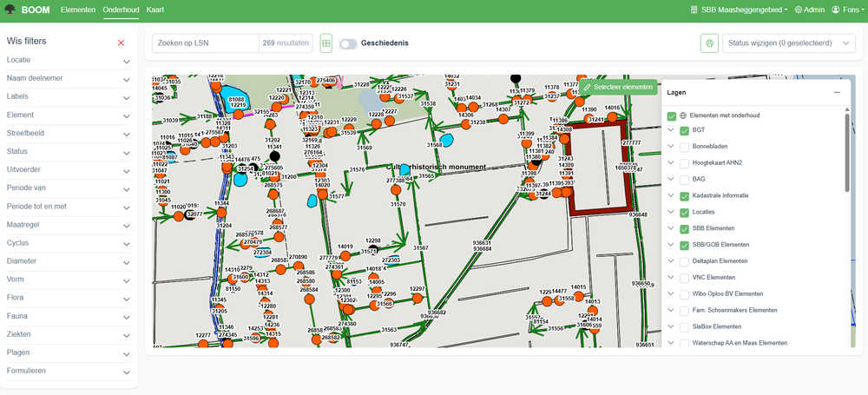The height and width of the screenshot is (395, 868).
Task: Uncheck the Kadastrale informatie layer
Action: pos(685,195)
